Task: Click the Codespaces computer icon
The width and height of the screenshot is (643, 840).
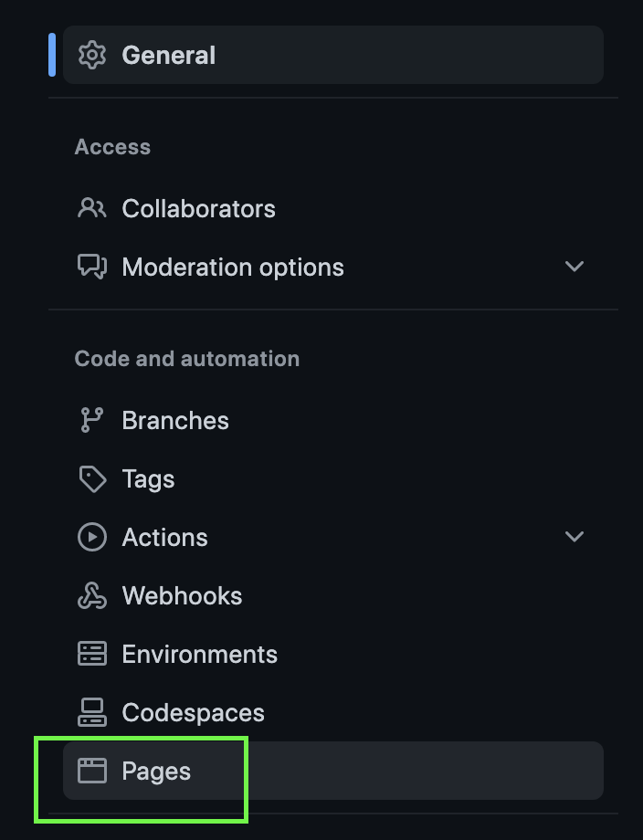Action: click(91, 712)
